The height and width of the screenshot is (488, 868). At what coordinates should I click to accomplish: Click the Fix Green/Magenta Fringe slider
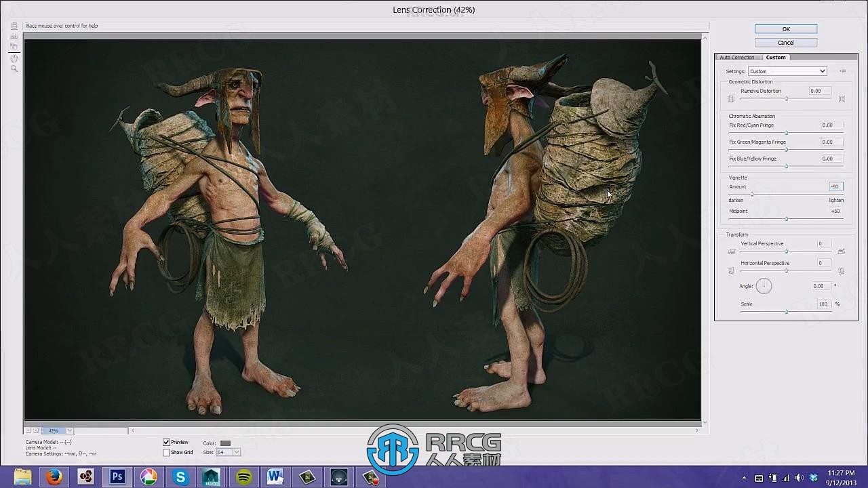click(x=786, y=149)
